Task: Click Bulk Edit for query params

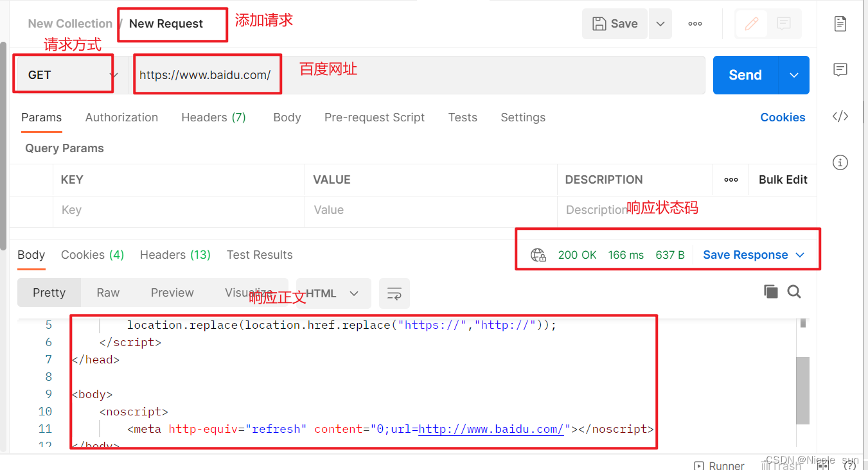Action: click(x=783, y=180)
